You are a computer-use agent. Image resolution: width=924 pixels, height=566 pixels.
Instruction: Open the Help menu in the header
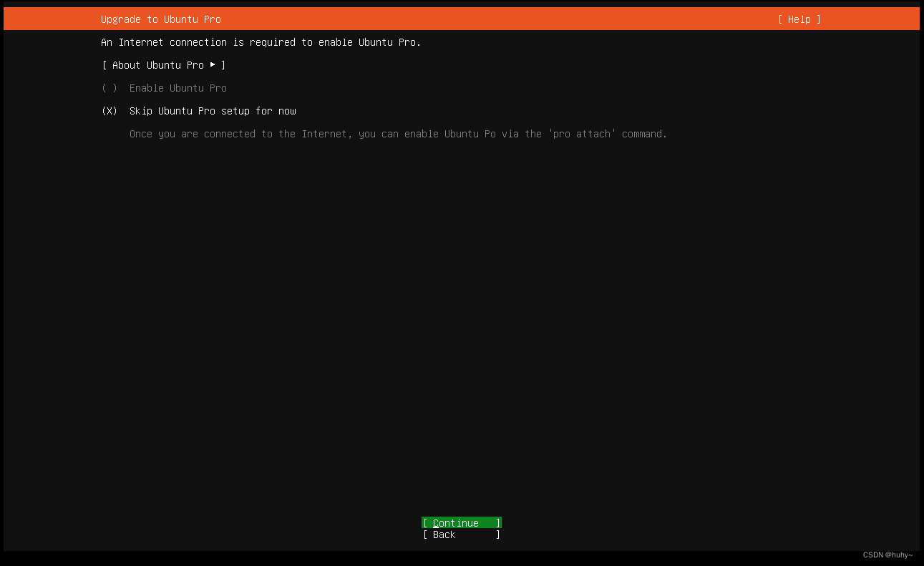(799, 19)
